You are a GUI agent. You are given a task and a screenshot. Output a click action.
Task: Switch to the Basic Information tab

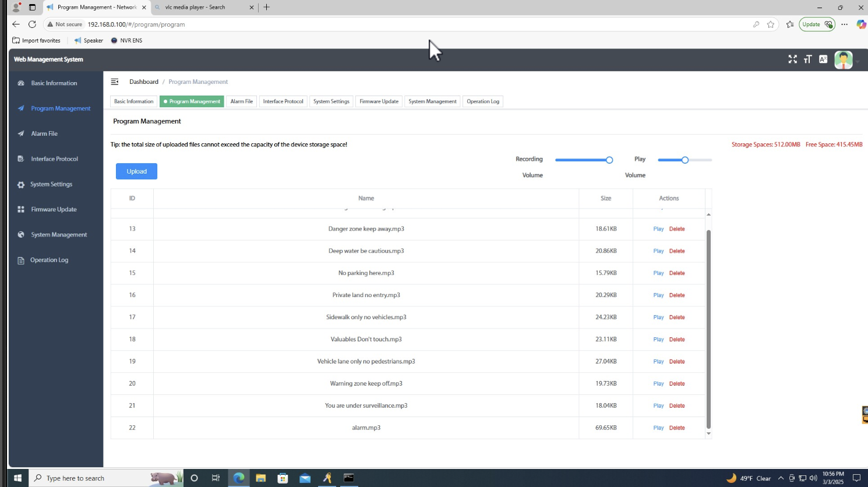coord(133,101)
